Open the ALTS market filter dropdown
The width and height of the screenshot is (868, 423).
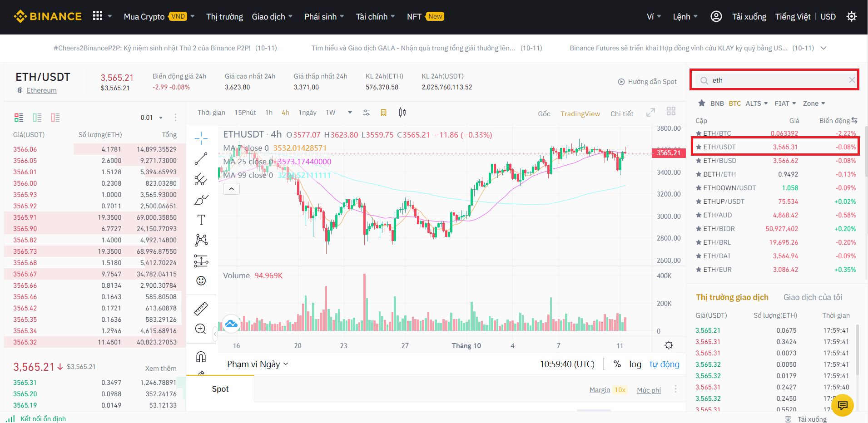[757, 103]
